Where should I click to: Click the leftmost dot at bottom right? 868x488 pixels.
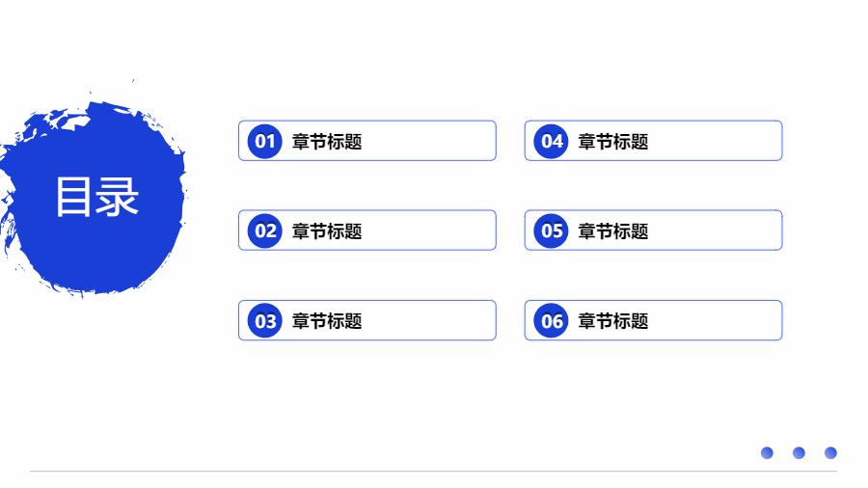point(768,452)
